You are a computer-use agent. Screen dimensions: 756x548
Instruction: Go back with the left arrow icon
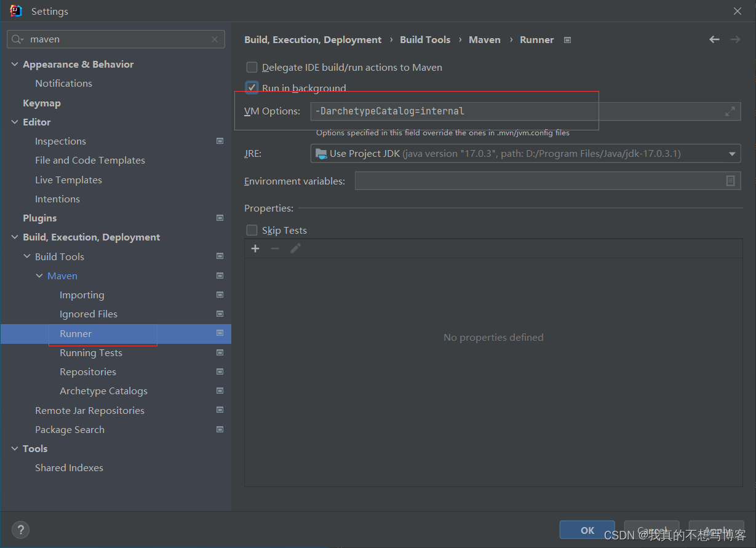point(714,39)
